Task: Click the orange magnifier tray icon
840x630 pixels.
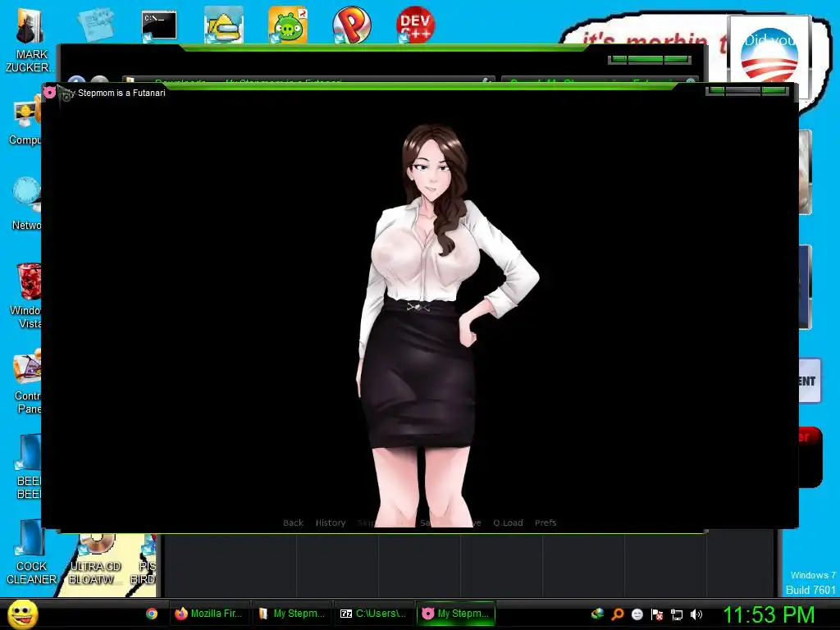Action: tap(617, 614)
